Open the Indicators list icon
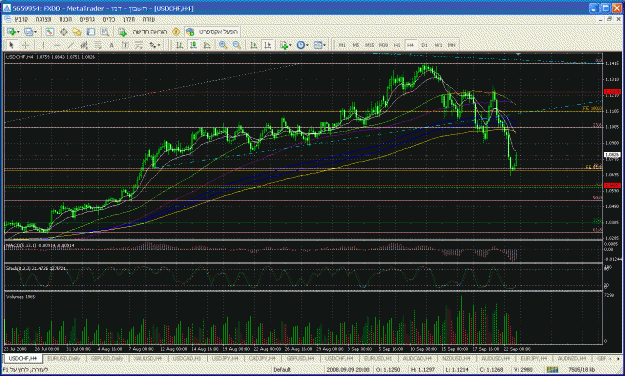Image resolution: width=625 pixels, height=376 pixels. (x=284, y=45)
